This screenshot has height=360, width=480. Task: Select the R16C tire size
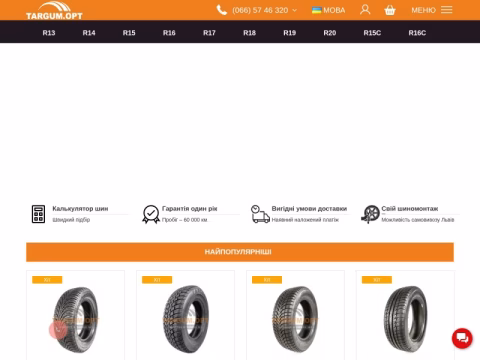[x=417, y=33]
